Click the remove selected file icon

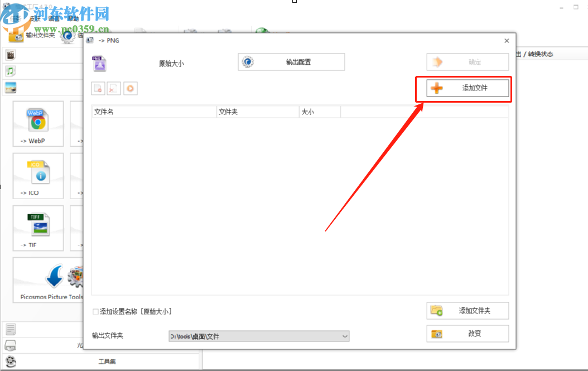pos(98,89)
